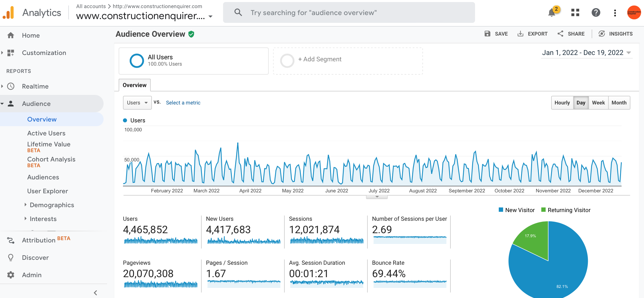Click the green Returning Visitor legend swatch
The width and height of the screenshot is (644, 298).
[543, 210]
